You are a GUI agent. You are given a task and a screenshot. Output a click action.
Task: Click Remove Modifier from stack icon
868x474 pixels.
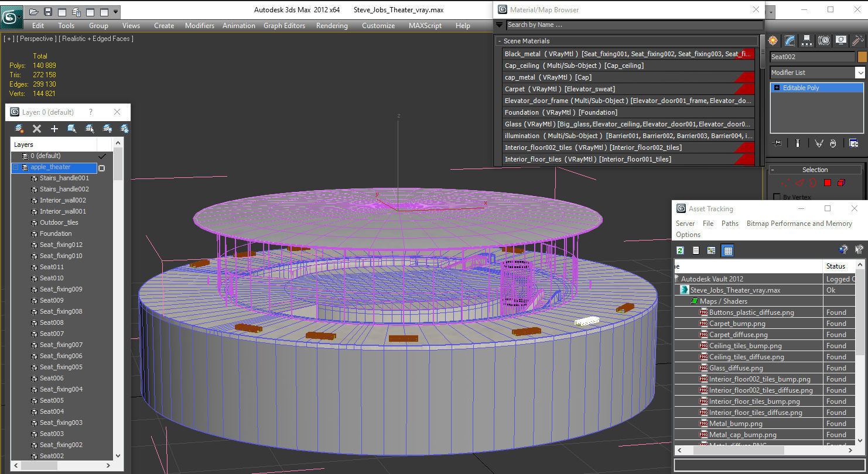click(833, 143)
